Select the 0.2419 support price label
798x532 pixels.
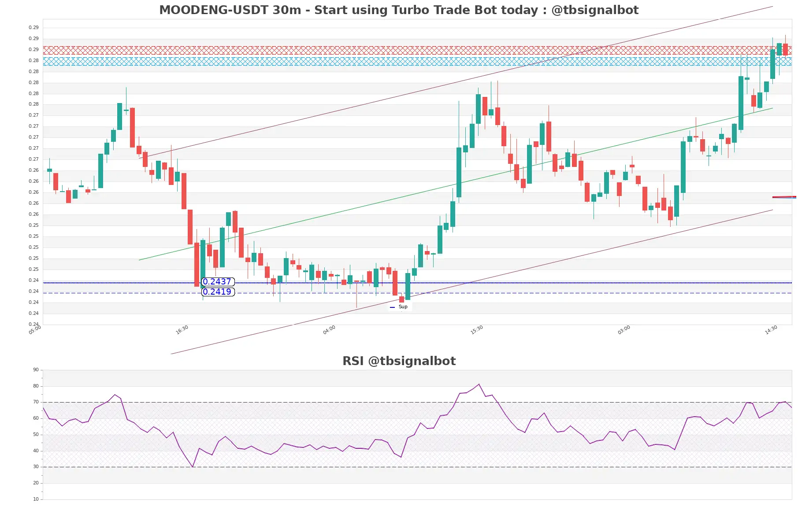click(218, 292)
